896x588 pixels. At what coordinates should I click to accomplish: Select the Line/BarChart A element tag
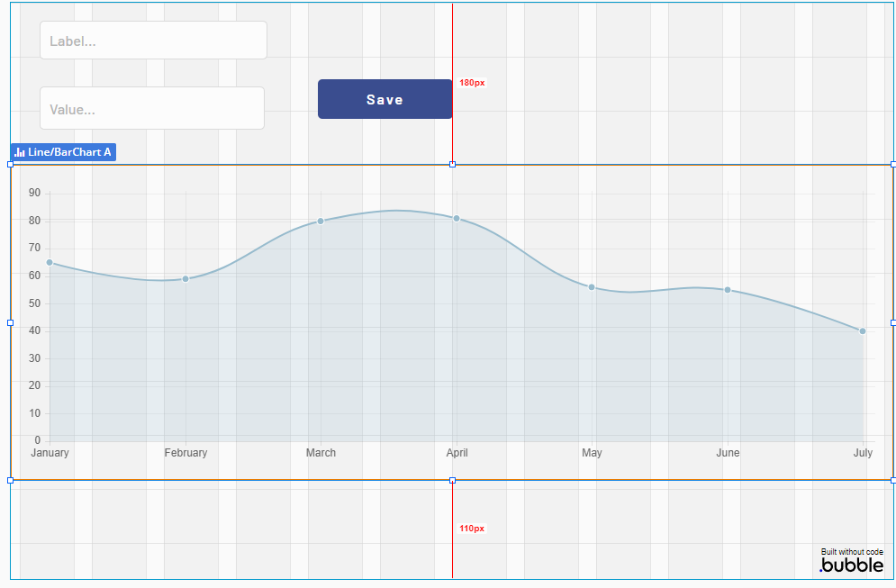click(63, 152)
